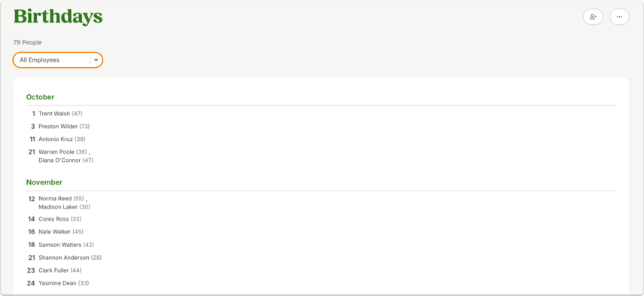This screenshot has width=644, height=296.
Task: Open Clark Fuller's employee profile
Action: 53,270
